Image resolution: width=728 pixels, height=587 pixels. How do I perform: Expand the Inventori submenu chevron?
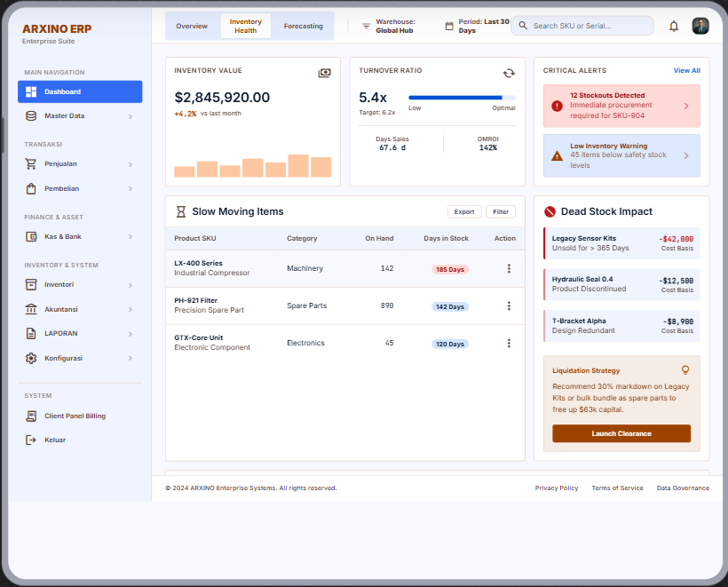coord(131,285)
